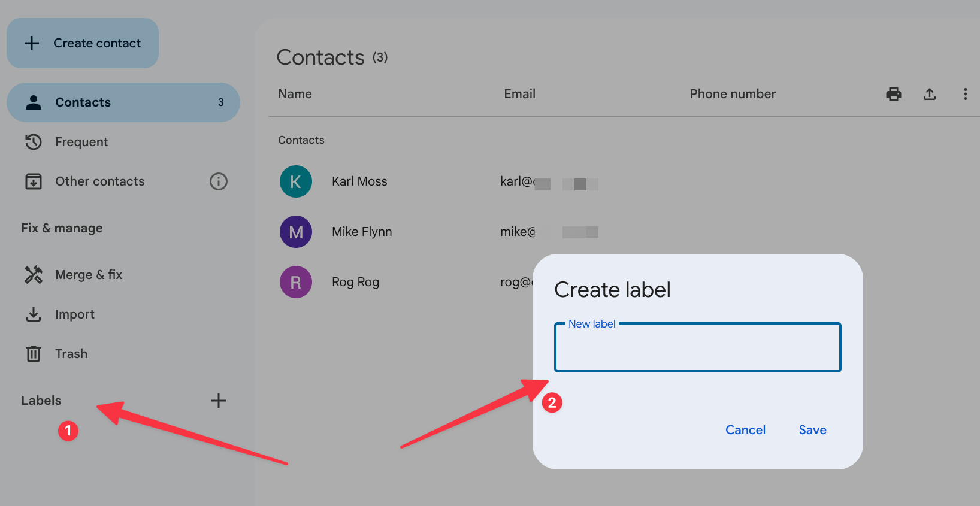
Task: Open the Karl Moss contact name
Action: (x=359, y=181)
